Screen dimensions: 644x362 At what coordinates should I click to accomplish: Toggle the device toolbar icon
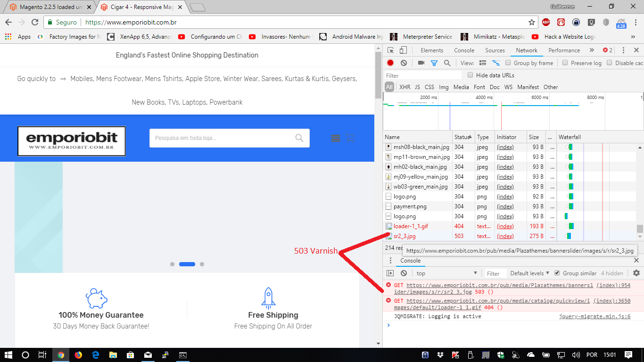pos(403,50)
